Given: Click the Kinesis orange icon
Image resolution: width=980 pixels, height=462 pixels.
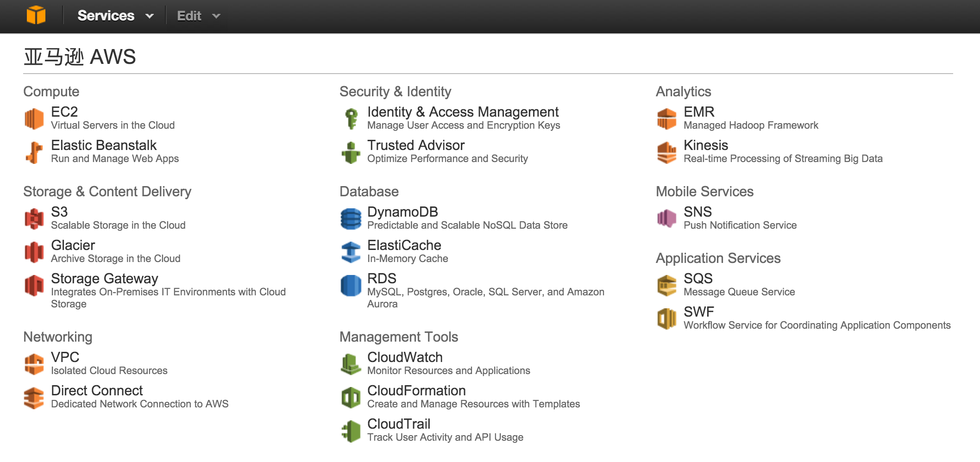Looking at the screenshot, I should pos(667,152).
